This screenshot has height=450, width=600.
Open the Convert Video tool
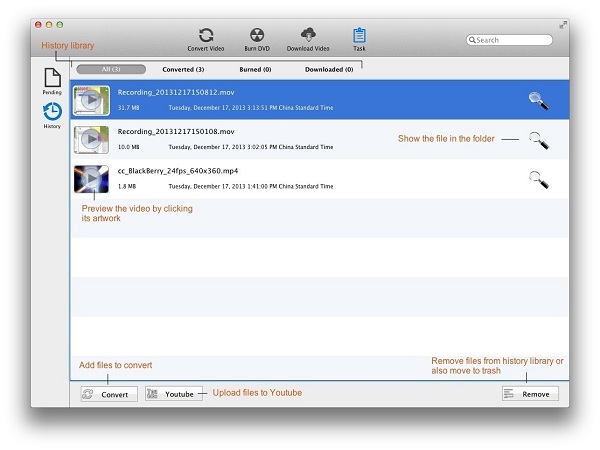[206, 39]
